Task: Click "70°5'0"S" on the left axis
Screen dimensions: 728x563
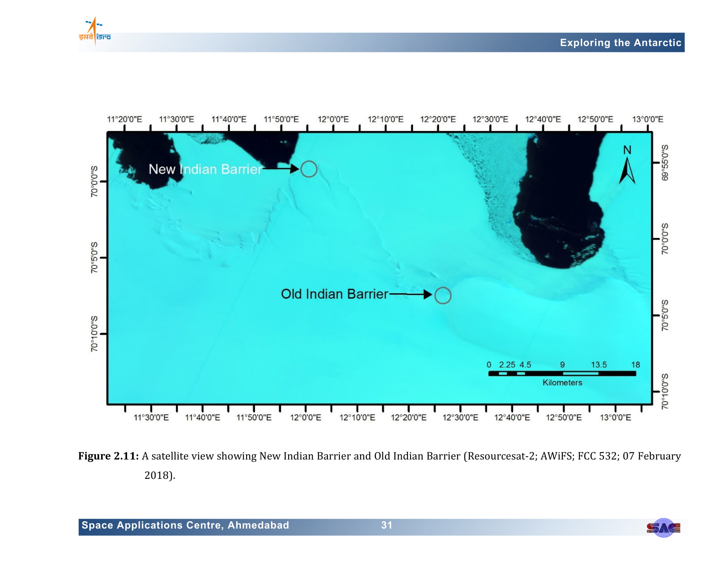Action: coord(94,257)
